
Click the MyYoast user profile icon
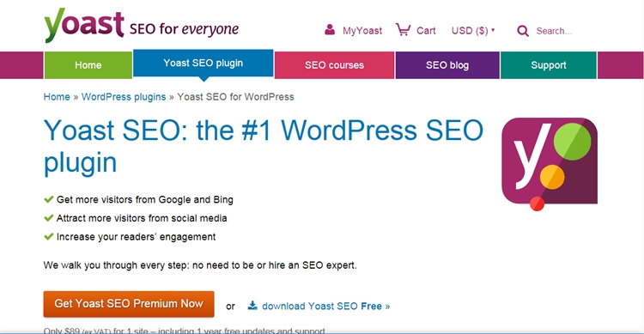coord(330,29)
